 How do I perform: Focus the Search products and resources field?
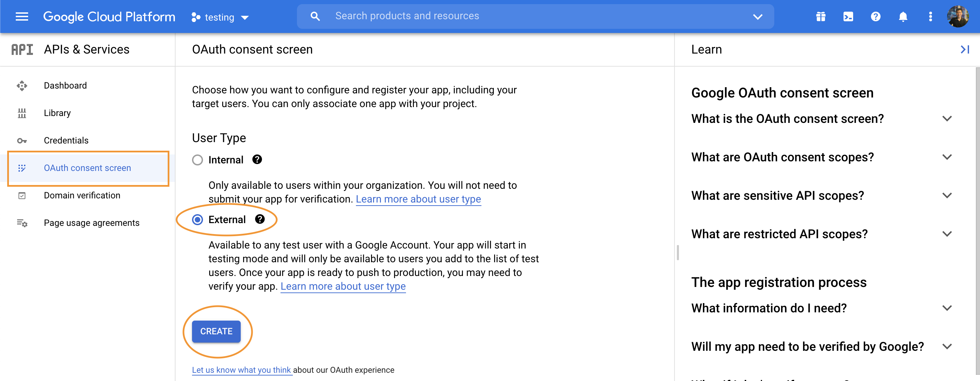click(x=535, y=16)
